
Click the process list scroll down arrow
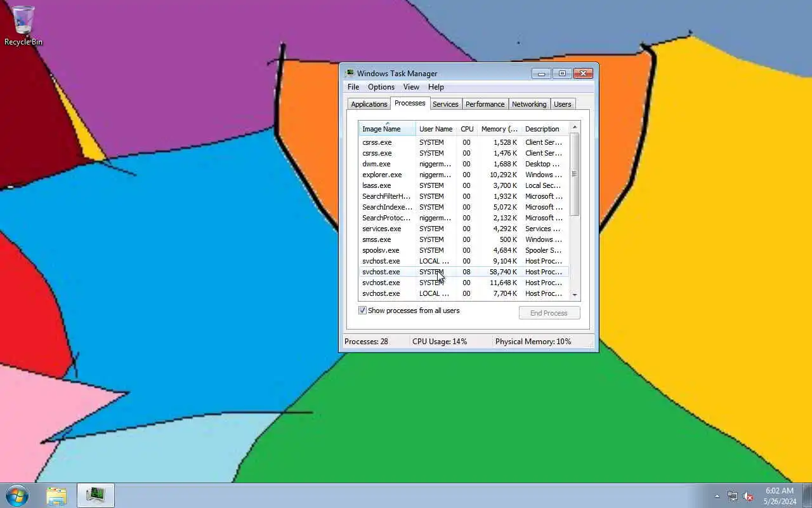[x=575, y=295]
